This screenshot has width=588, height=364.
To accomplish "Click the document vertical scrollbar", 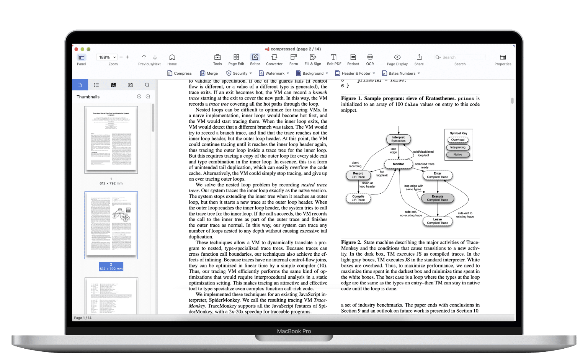I will [x=512, y=101].
